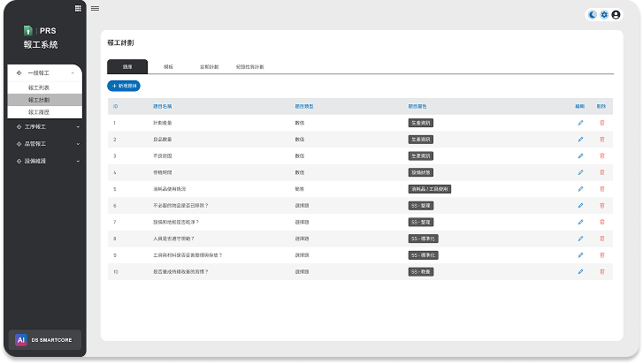The height and width of the screenshot is (364, 643).
Task: Open 報工列表 in the sidebar submenu
Action: coord(39,88)
